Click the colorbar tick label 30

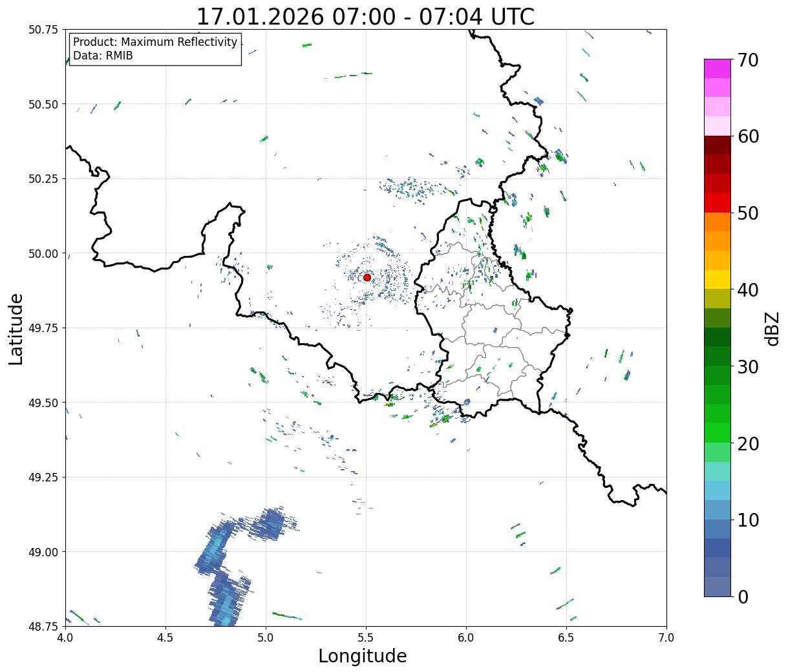pyautogui.click(x=747, y=367)
